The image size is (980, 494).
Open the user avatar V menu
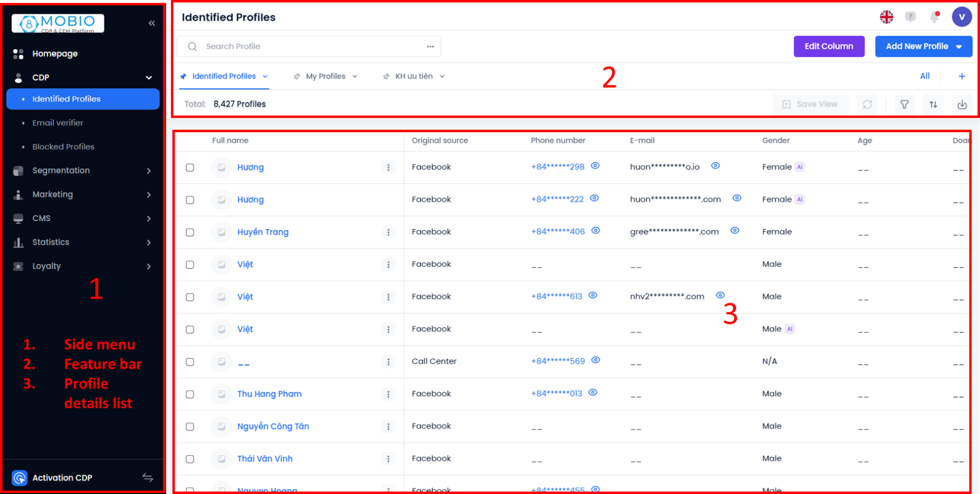(962, 17)
